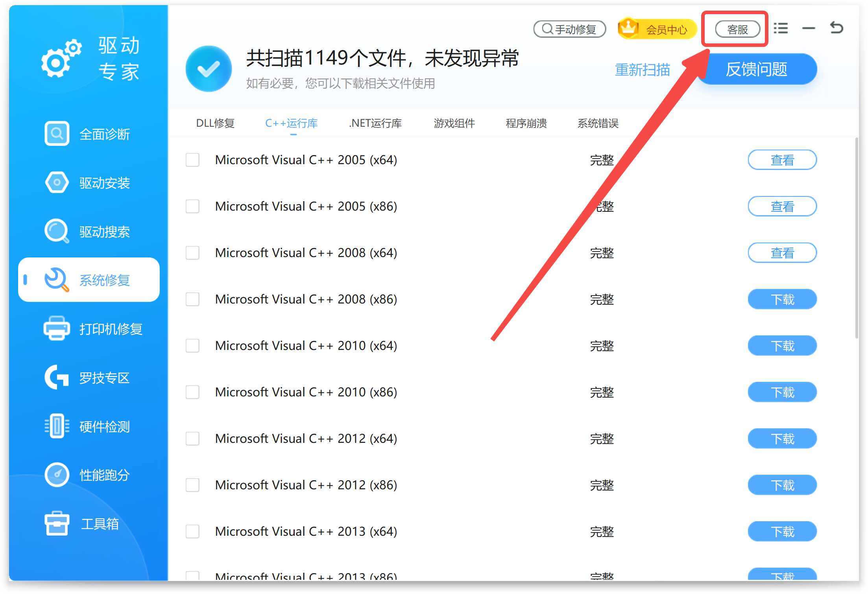Tick checkbox for Visual C++ 2010 (x64)
The image size is (868, 594).
[192, 346]
